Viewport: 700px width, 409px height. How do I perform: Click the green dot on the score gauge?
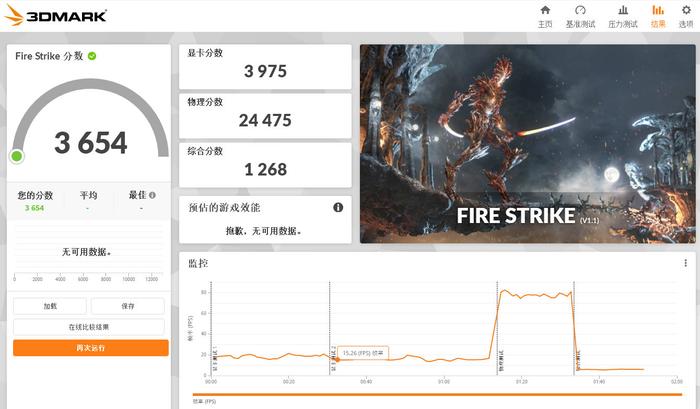pos(17,156)
